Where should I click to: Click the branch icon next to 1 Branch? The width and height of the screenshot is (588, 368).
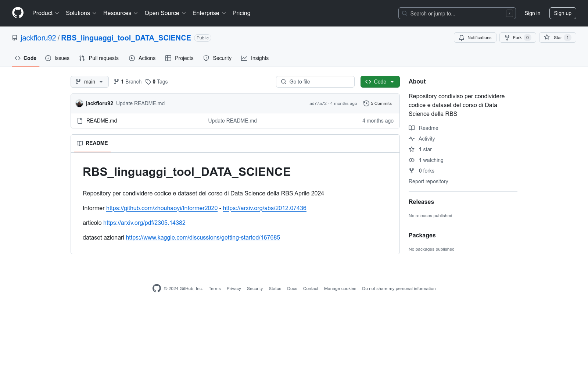116,82
